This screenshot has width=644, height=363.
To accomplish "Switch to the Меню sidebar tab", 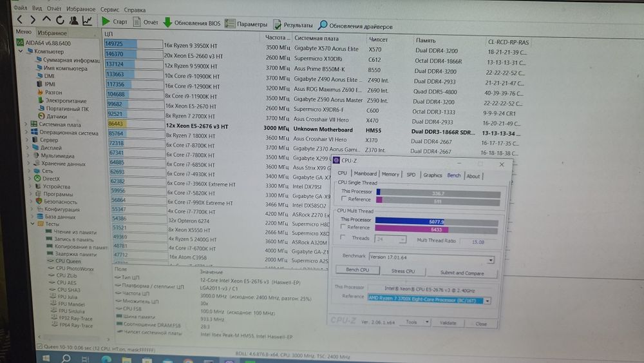I will tap(23, 32).
